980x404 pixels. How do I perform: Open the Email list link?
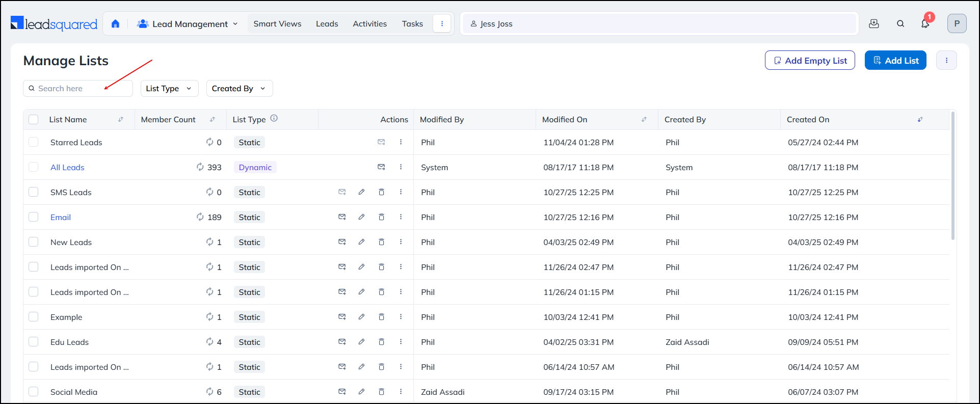pyautogui.click(x=61, y=217)
